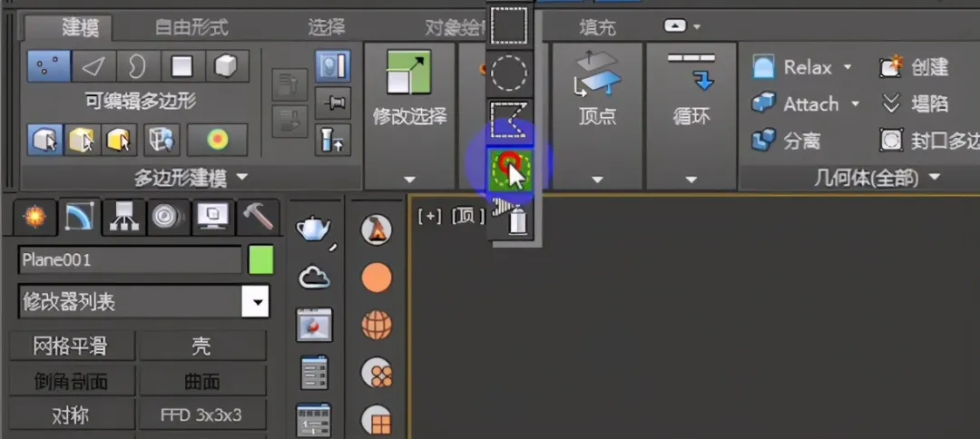The image size is (980, 439).
Task: Choose rectangular selection region
Action: point(509,25)
